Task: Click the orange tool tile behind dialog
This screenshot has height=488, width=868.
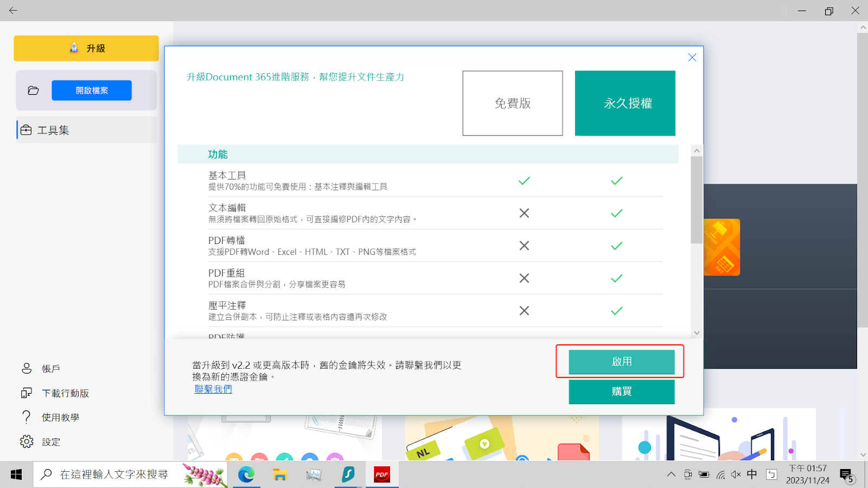Action: pyautogui.click(x=722, y=247)
